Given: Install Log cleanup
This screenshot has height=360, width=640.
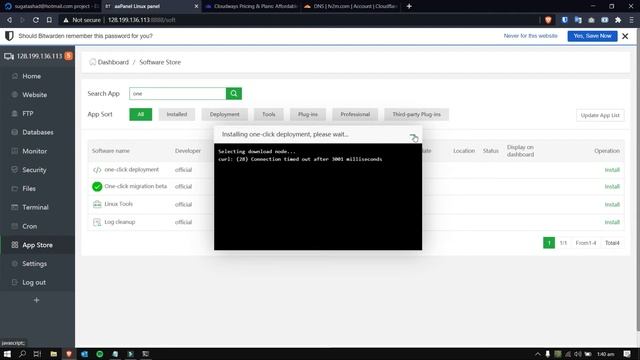Looking at the screenshot, I should pyautogui.click(x=612, y=222).
